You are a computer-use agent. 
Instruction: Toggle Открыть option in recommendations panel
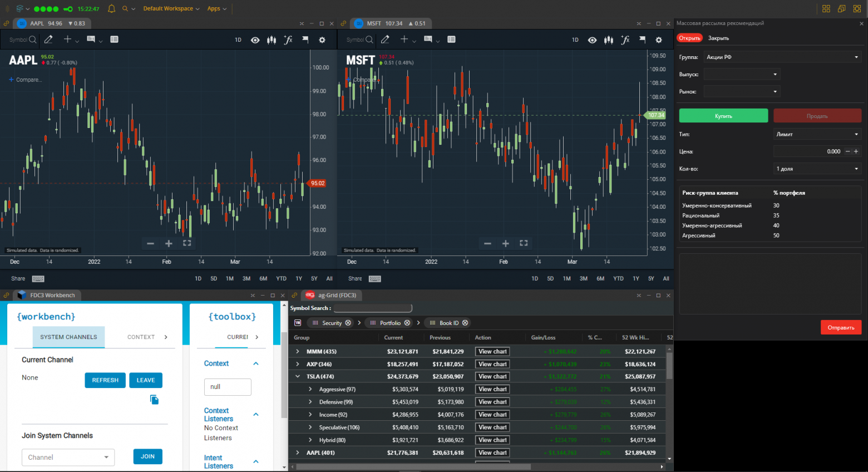[689, 38]
